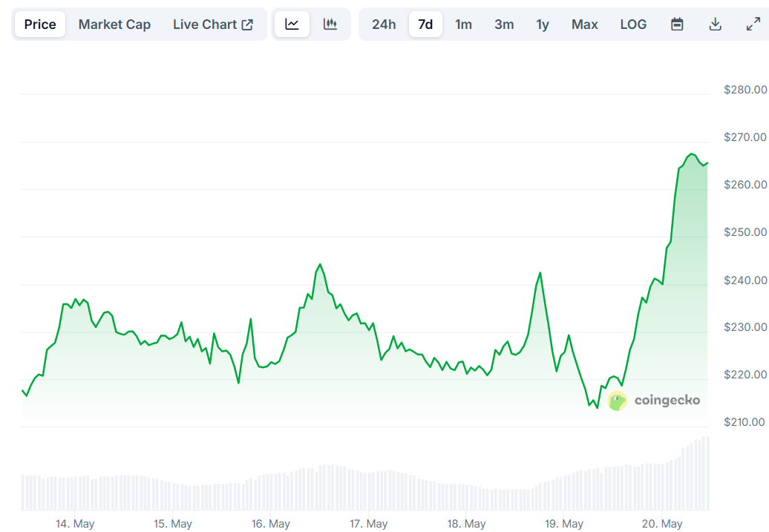Open the calendar date range picker

click(x=677, y=24)
